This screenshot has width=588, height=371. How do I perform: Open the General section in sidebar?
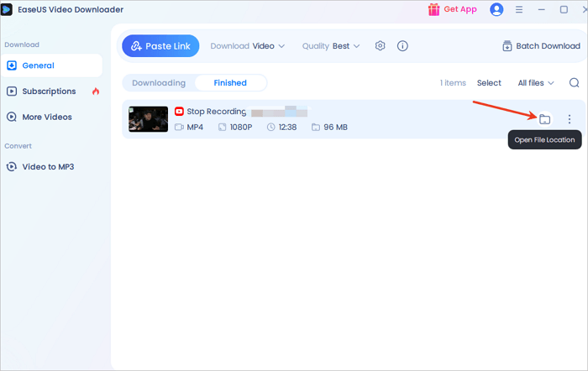(51, 65)
